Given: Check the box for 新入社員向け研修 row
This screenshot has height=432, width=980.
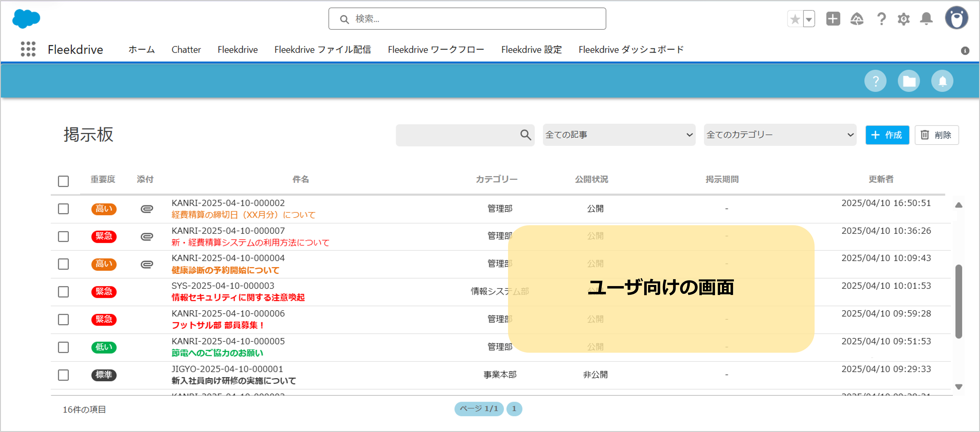Looking at the screenshot, I should pos(64,375).
